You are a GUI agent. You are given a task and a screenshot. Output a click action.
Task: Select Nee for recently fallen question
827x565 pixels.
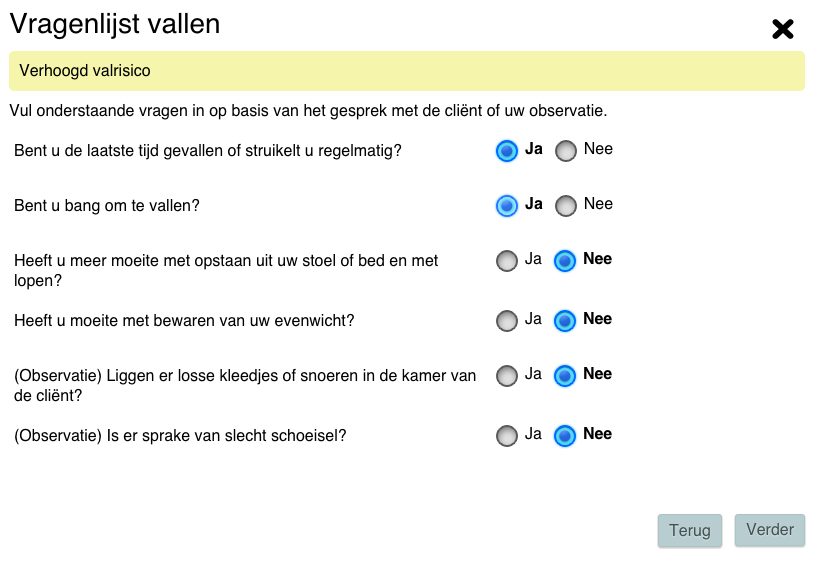coord(566,151)
